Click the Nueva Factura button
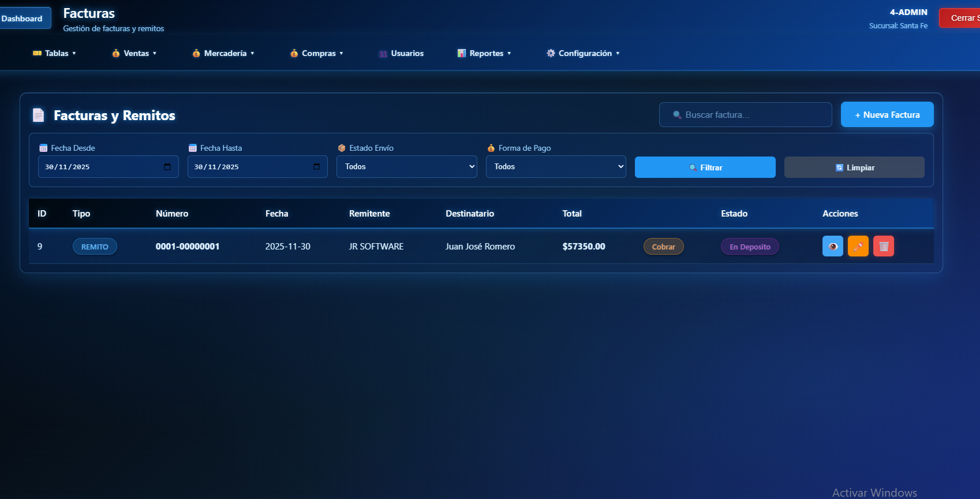The height and width of the screenshot is (499, 980). pyautogui.click(x=887, y=114)
